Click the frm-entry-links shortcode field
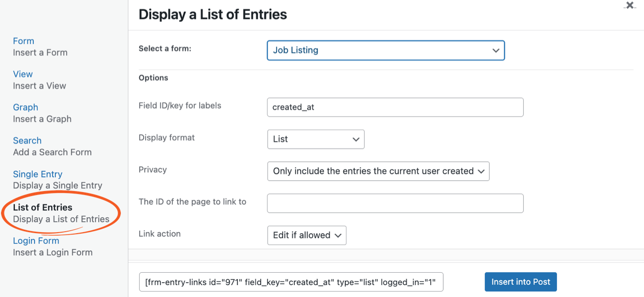This screenshot has height=297, width=644. tap(291, 282)
